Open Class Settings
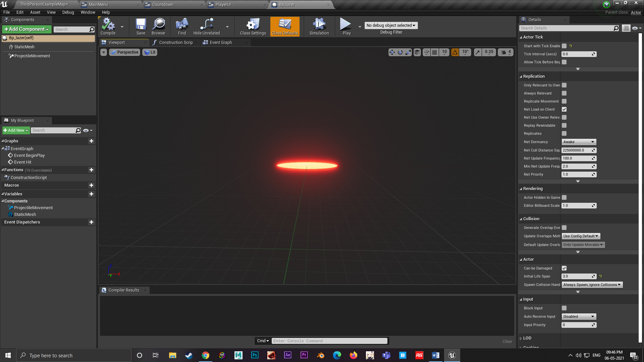Image resolution: width=644 pixels, height=362 pixels. tap(252, 26)
